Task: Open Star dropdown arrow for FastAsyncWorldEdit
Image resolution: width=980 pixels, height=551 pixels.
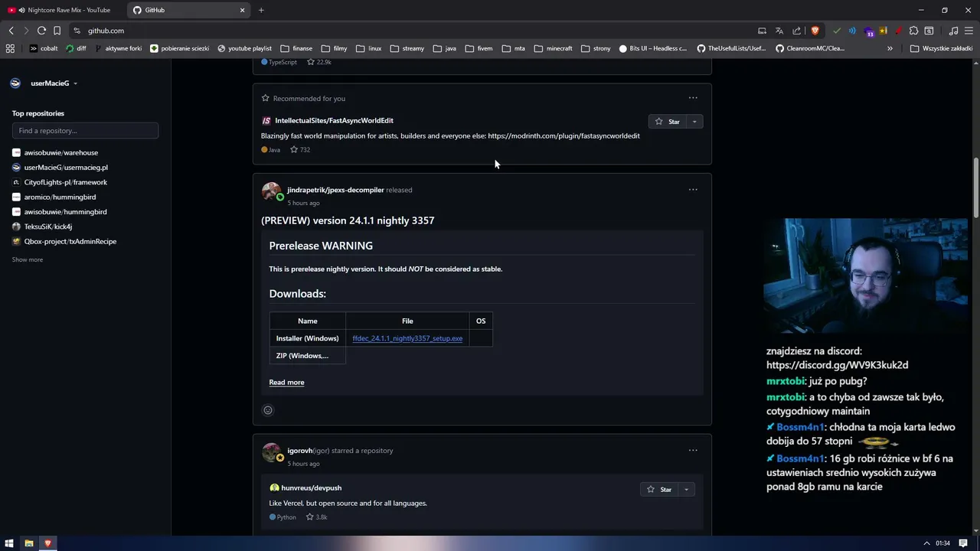Action: pyautogui.click(x=694, y=122)
